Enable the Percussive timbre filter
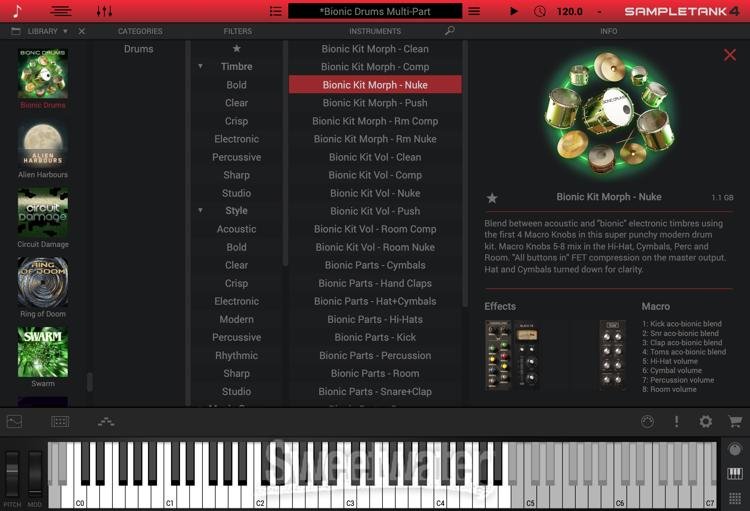Viewport: 750px width, 511px height. pyautogui.click(x=237, y=157)
